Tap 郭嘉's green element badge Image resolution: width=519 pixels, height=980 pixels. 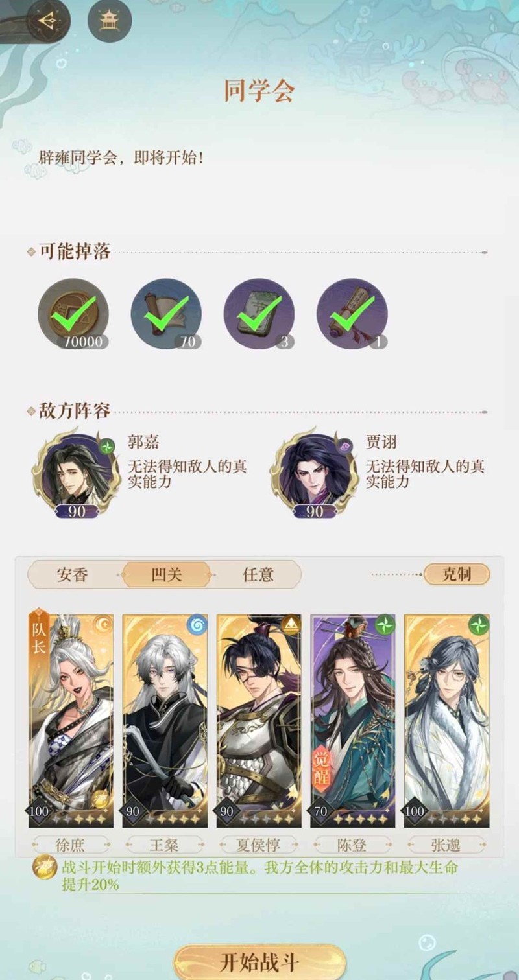107,445
